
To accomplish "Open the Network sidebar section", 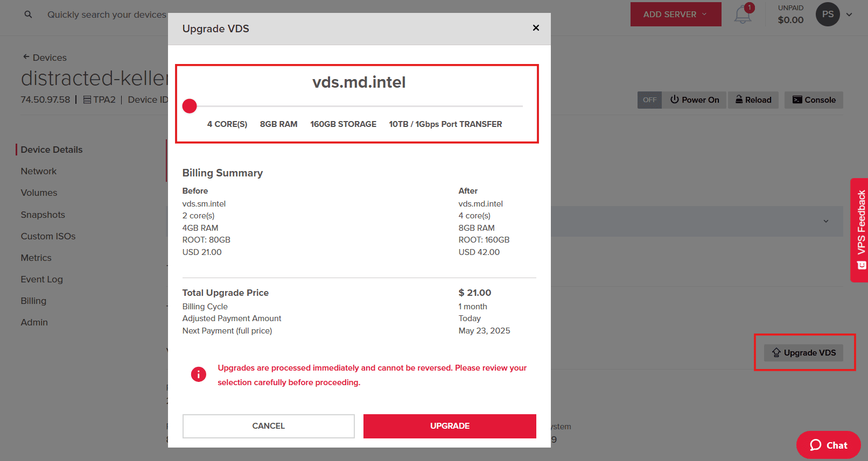I will pyautogui.click(x=39, y=171).
